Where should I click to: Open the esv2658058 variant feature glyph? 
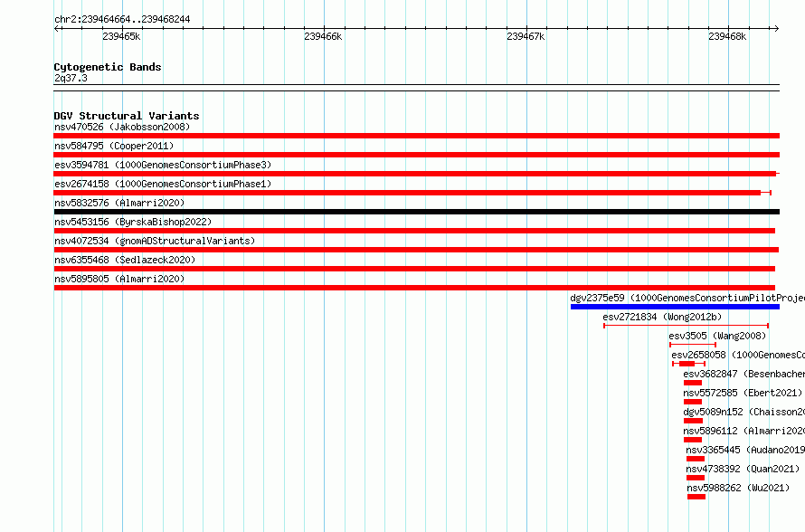point(688,364)
